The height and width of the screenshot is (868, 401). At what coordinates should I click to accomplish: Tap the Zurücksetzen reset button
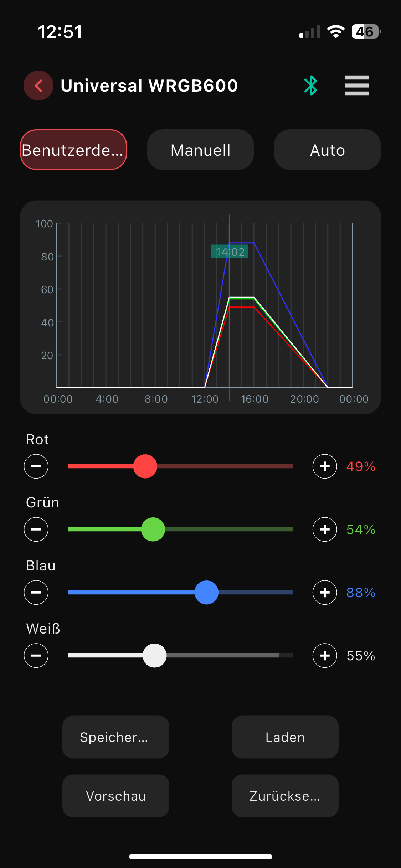click(x=285, y=796)
